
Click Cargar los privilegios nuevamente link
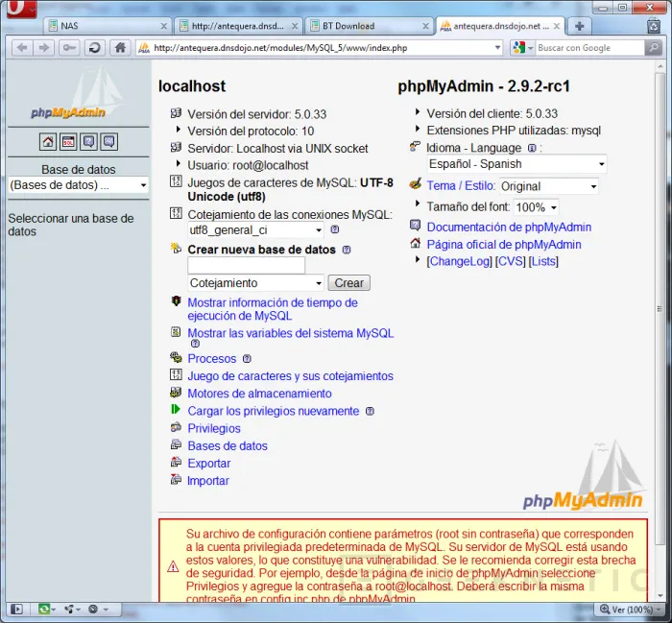[x=274, y=412]
